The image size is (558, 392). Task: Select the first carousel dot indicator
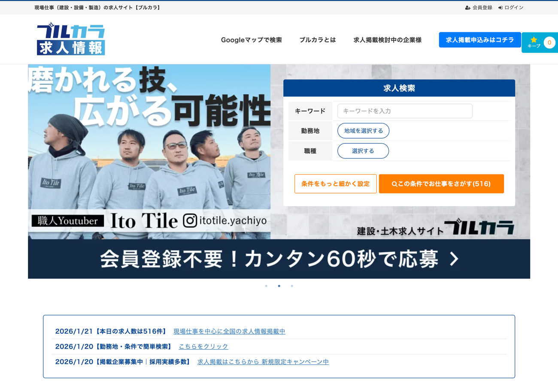[x=266, y=286]
